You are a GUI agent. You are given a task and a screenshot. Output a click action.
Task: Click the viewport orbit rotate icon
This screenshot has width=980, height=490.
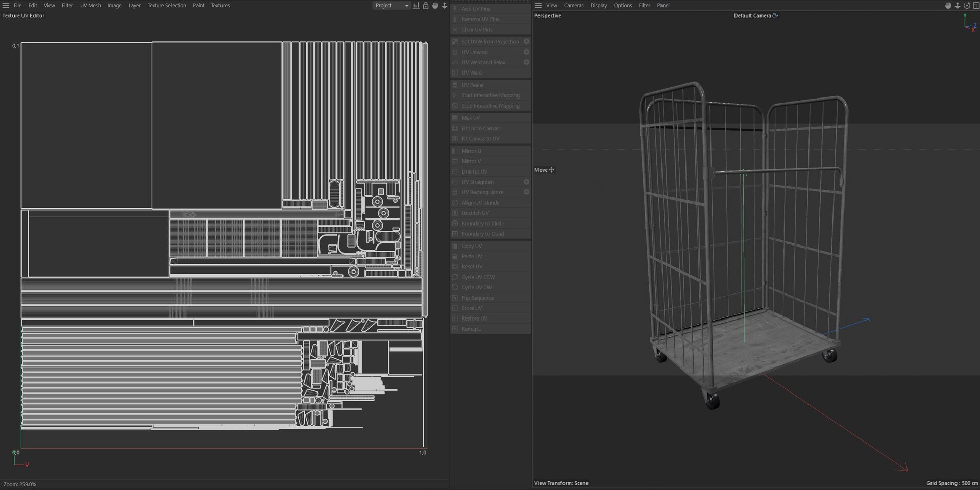967,5
